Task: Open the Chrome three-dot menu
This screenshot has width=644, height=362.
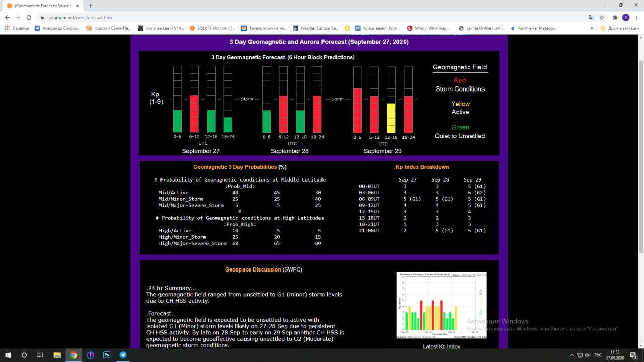Action: [x=636, y=17]
